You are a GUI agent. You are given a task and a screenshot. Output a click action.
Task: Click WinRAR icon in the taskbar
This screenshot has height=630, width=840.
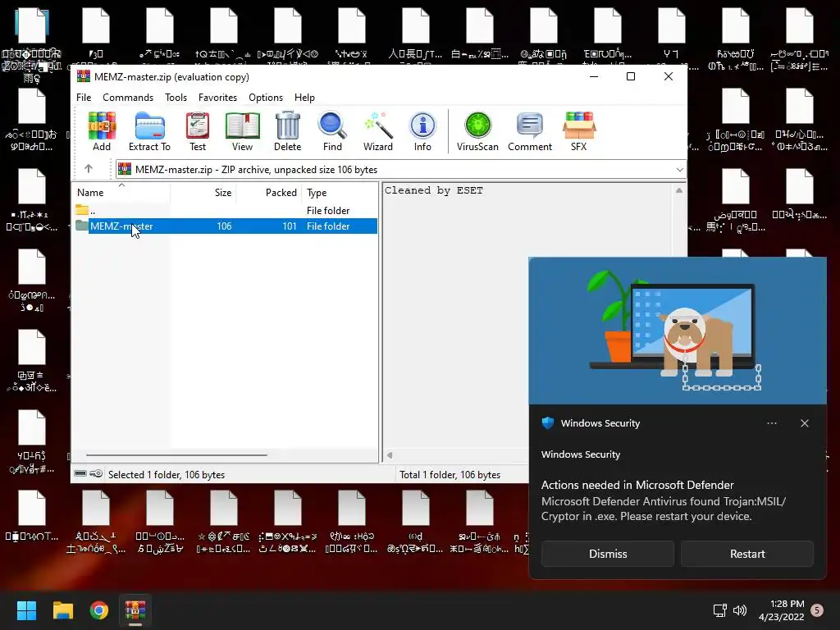tap(135, 610)
